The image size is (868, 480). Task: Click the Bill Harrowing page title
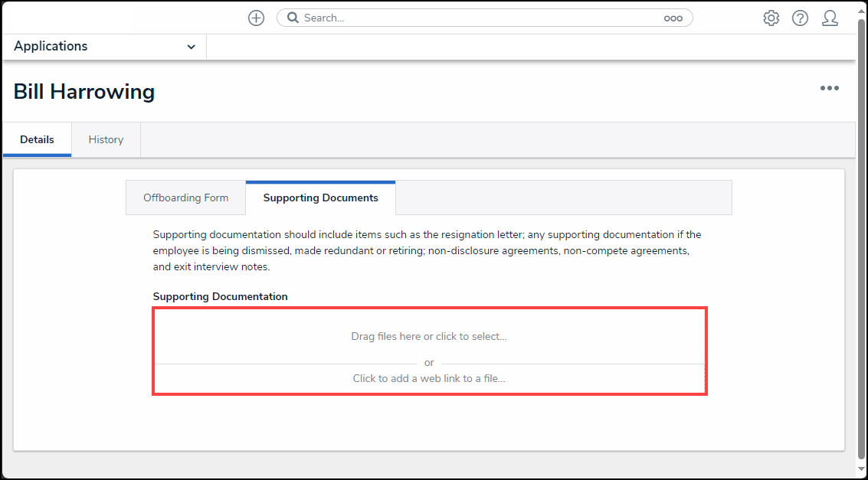[x=84, y=92]
